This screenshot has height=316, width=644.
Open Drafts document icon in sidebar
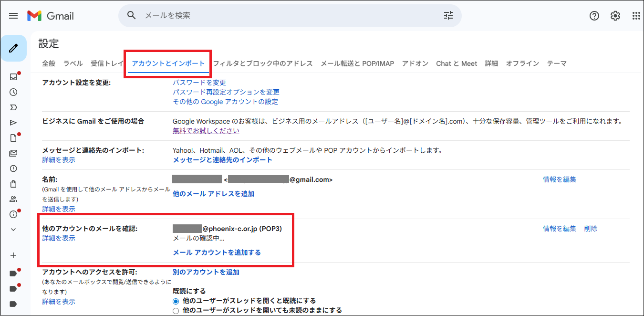(13, 138)
